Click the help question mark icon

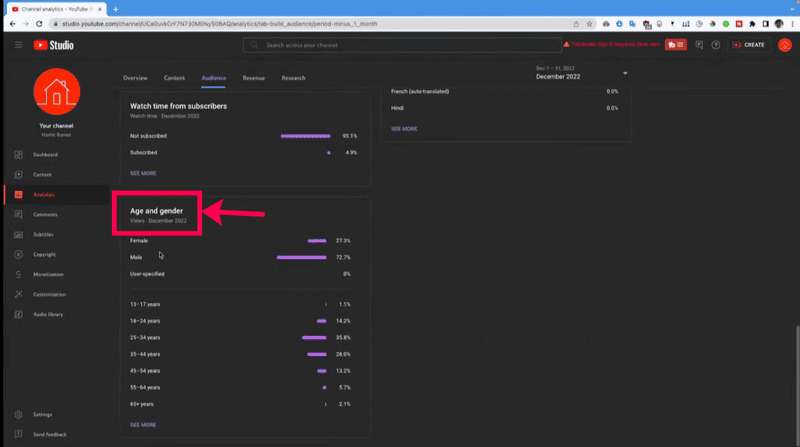(715, 45)
